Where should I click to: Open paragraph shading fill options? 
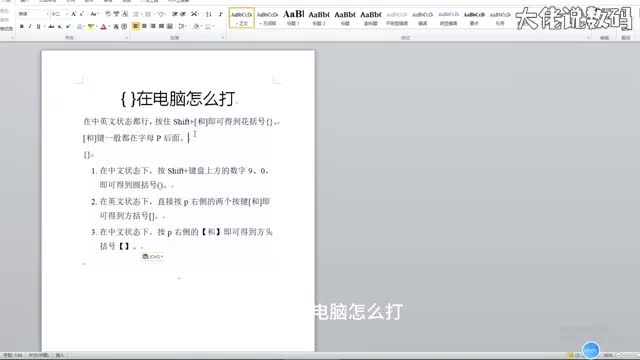coord(196,26)
